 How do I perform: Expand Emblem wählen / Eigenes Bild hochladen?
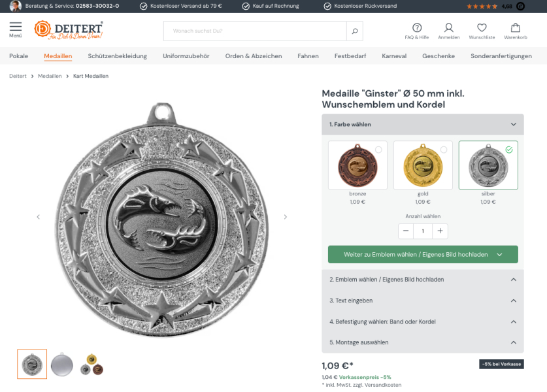click(x=422, y=280)
